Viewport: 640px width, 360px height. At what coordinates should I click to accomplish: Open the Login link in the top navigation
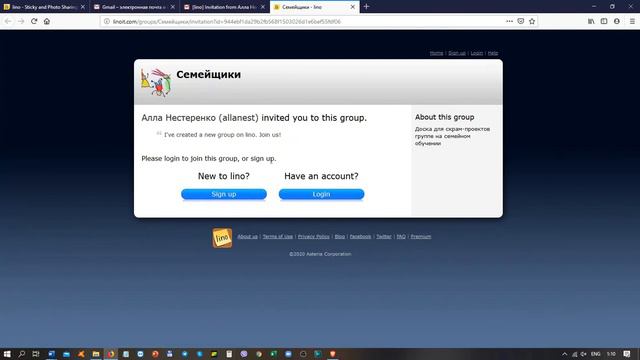[x=476, y=53]
